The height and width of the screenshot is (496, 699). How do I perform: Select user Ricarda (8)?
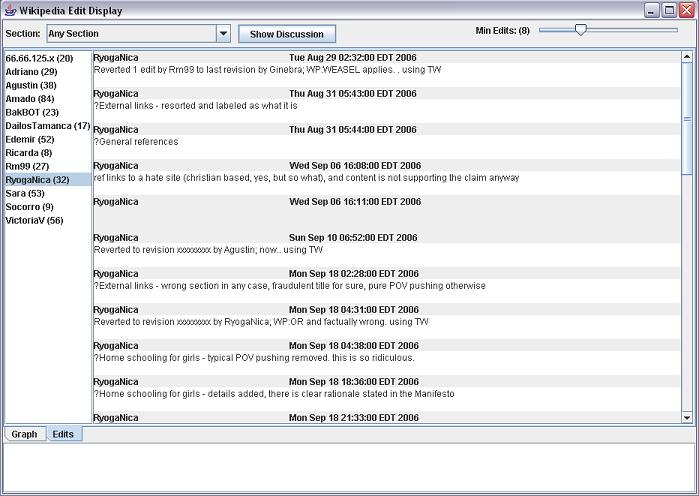48,153
